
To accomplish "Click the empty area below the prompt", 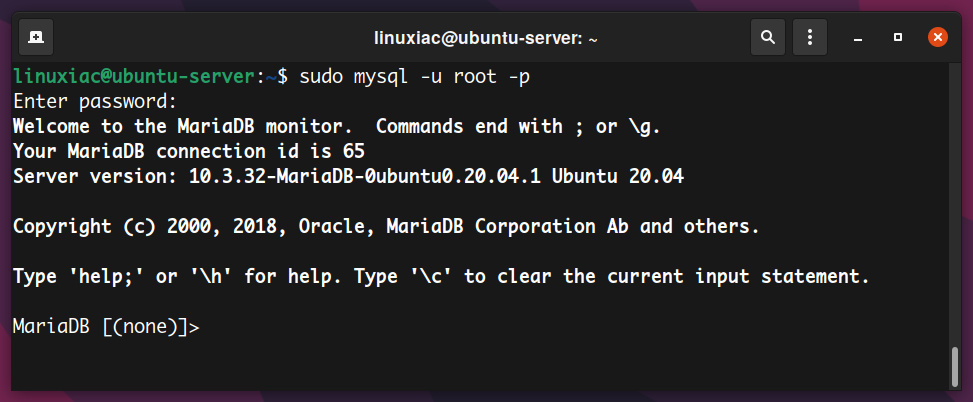I will 478,366.
